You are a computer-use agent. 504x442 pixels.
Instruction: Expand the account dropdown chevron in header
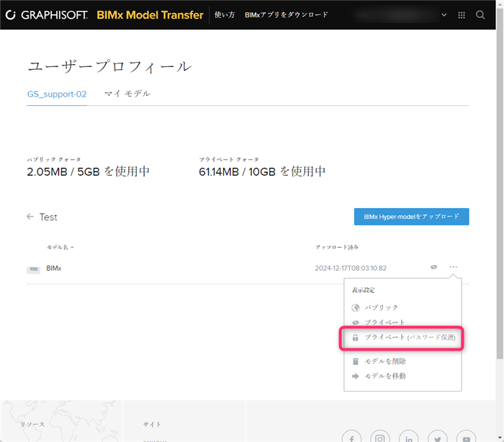click(444, 15)
